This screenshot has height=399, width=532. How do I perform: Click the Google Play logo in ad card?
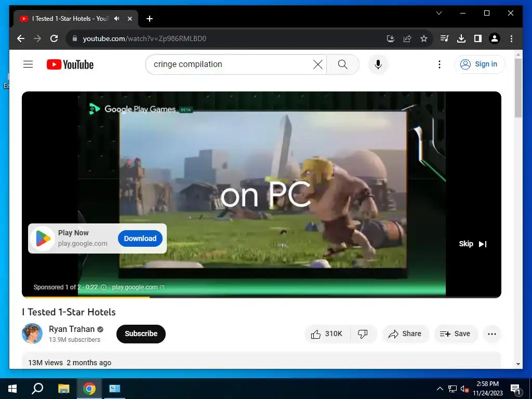(x=43, y=238)
